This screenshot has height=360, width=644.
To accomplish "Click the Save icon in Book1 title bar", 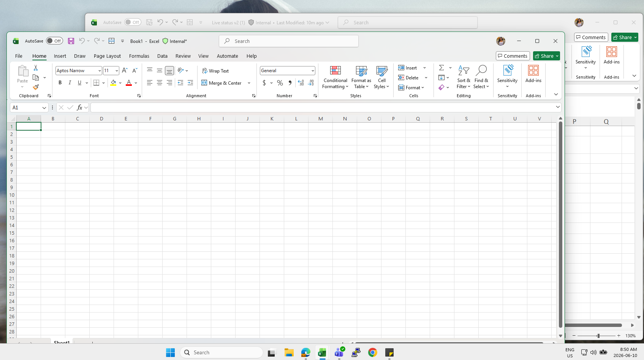I will [x=71, y=41].
